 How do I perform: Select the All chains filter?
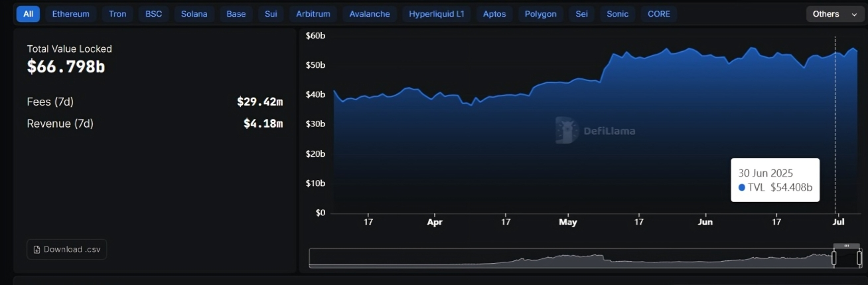point(28,14)
